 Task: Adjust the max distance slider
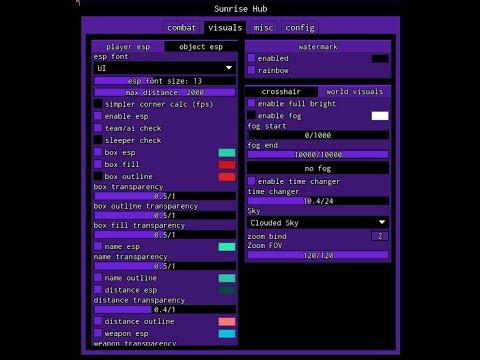click(165, 92)
